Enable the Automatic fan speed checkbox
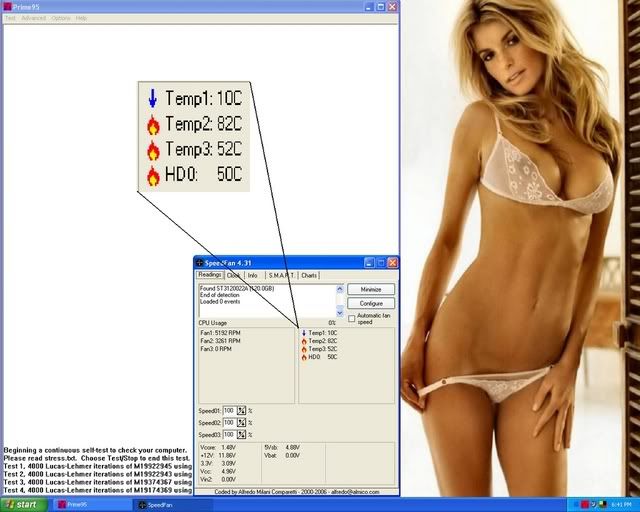Image resolution: width=640 pixels, height=512 pixels. pyautogui.click(x=351, y=318)
